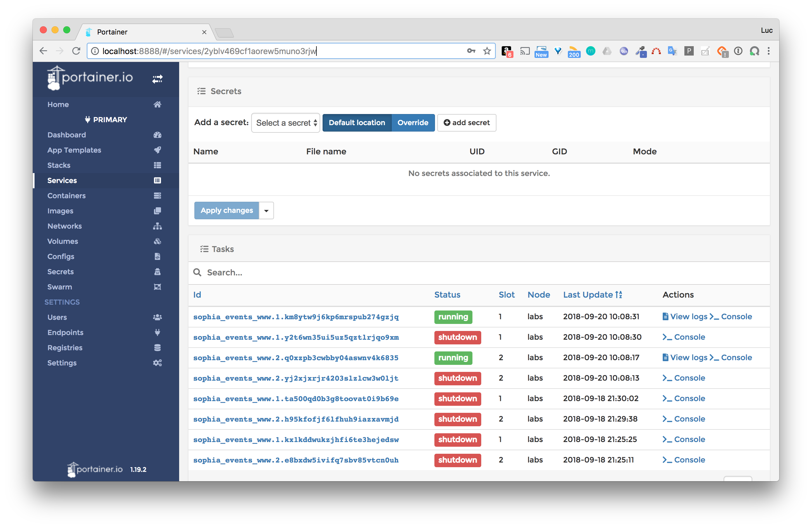Open the Select a secret dropdown
The height and width of the screenshot is (528, 812).
[286, 123]
